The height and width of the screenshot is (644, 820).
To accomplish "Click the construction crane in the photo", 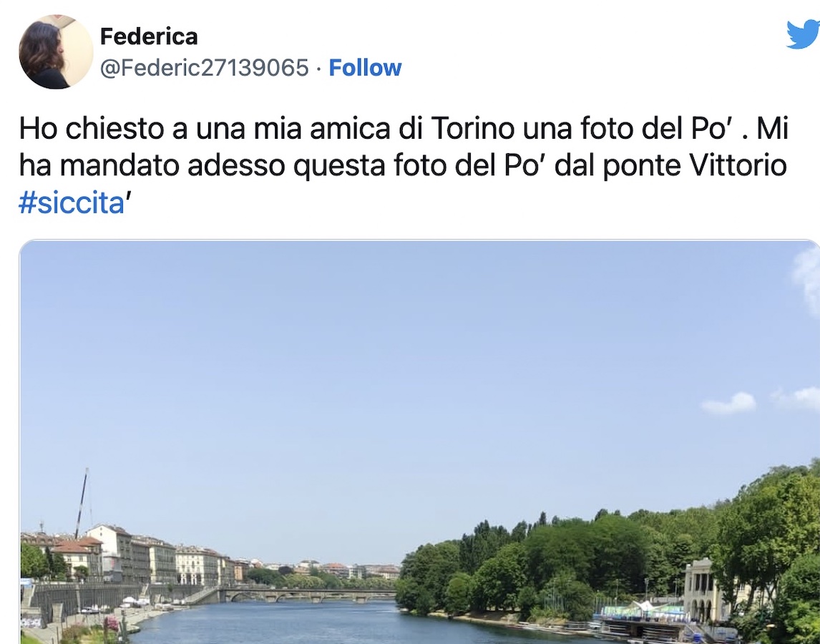I will pyautogui.click(x=82, y=502).
